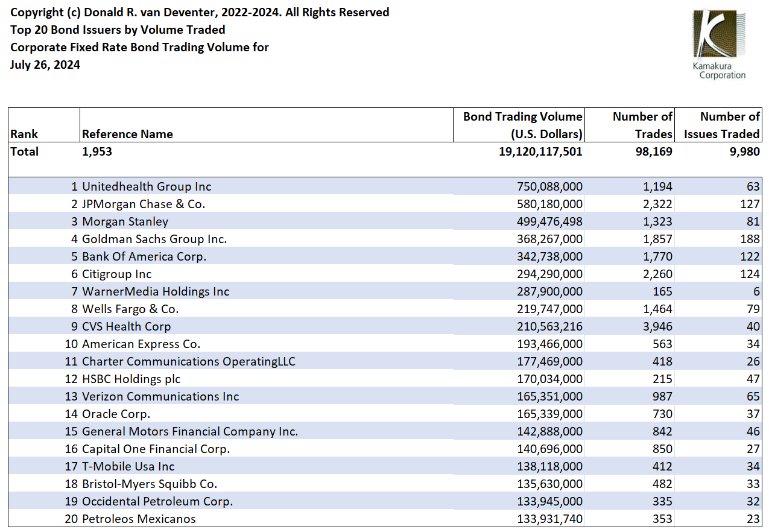Click the July 26, 2024 date line
The width and height of the screenshot is (769, 532).
click(45, 65)
